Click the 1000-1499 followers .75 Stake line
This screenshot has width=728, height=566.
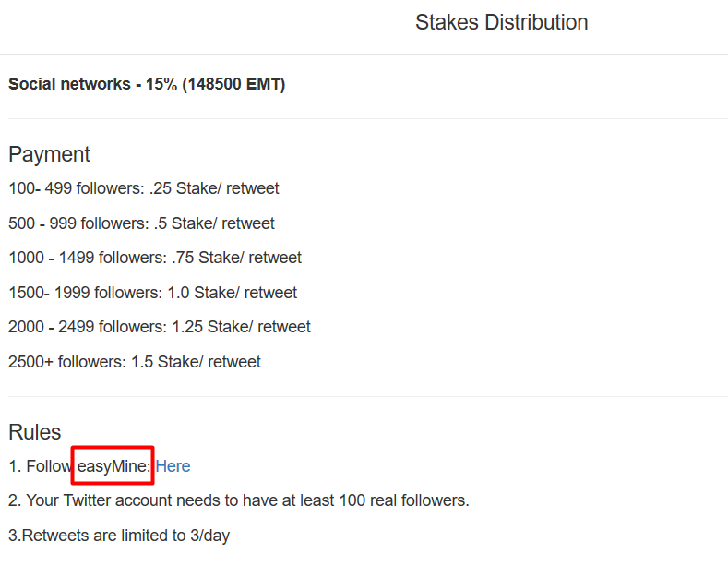[155, 258]
